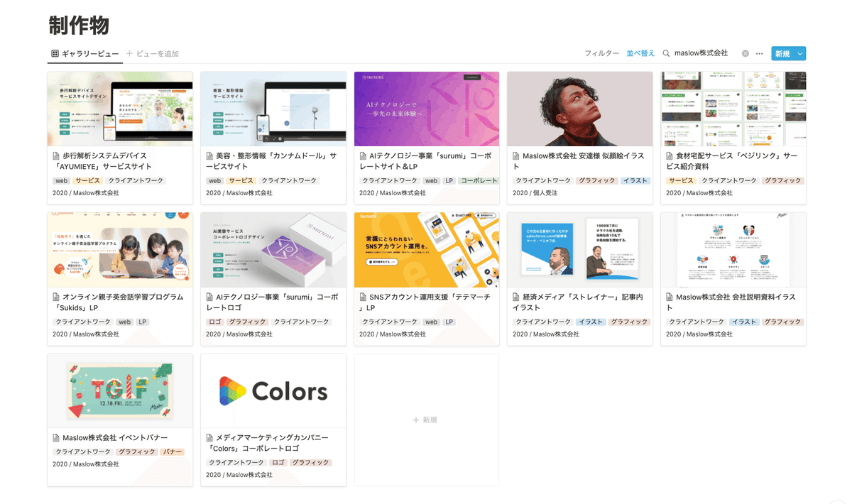852x504 pixels.
Task: Click page icon of surumi コーポレートサイト card
Action: point(364,155)
